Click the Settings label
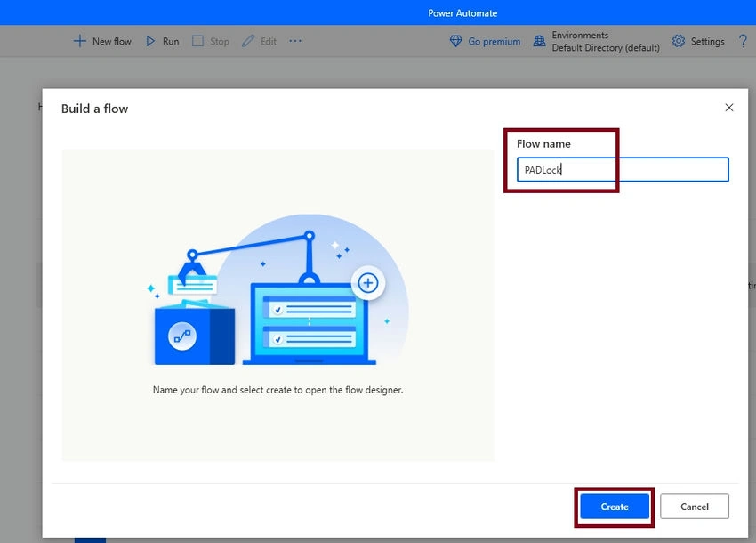This screenshot has height=543, width=756. (x=707, y=42)
